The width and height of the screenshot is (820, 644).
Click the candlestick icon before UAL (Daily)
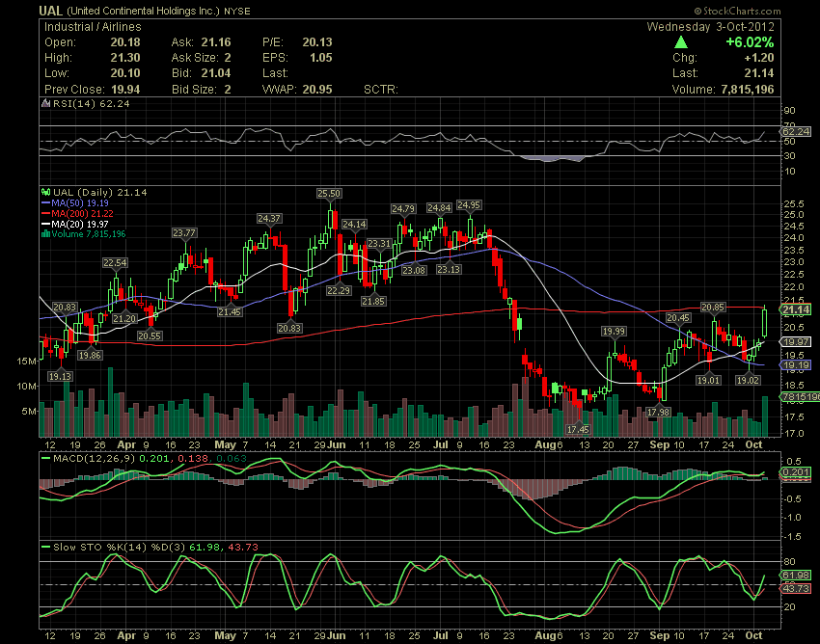[46, 193]
